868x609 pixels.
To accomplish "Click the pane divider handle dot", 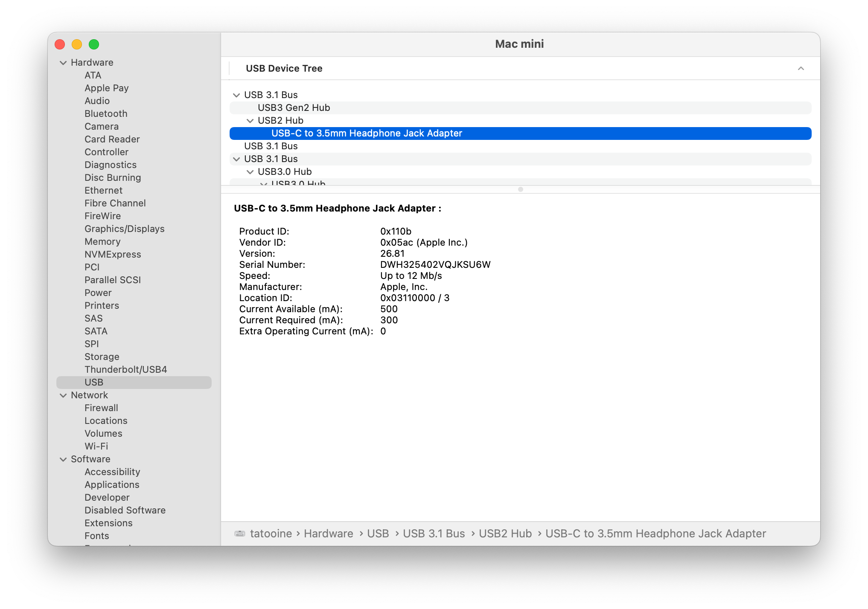I will point(520,189).
